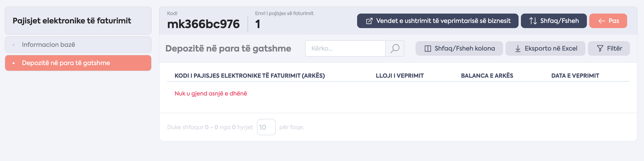Viewport: 644px width, 161px height.
Task: Go back using the Pas button
Action: pos(608,21)
